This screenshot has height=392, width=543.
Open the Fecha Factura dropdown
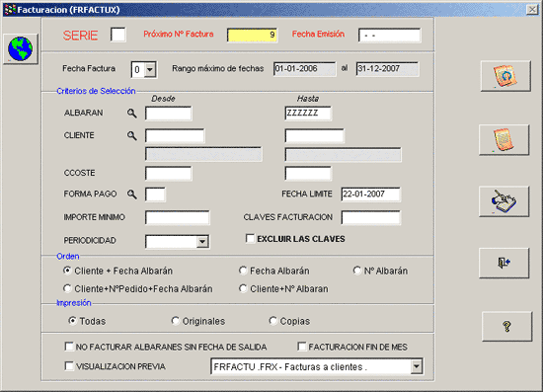pos(150,70)
